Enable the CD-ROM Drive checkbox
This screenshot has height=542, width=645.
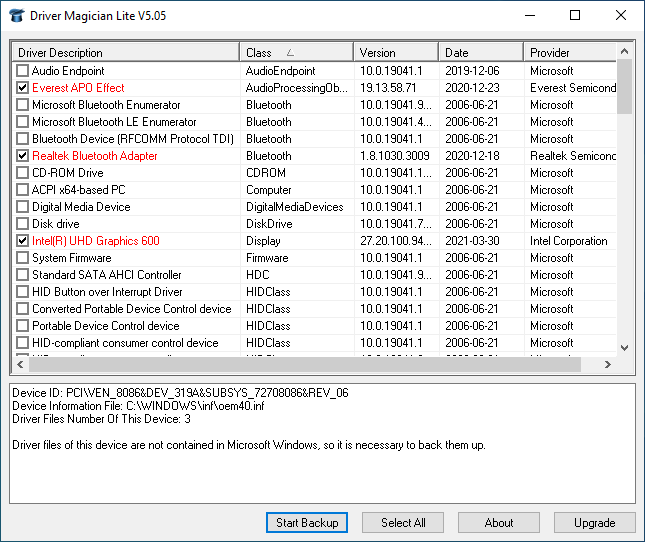pyautogui.click(x=23, y=173)
